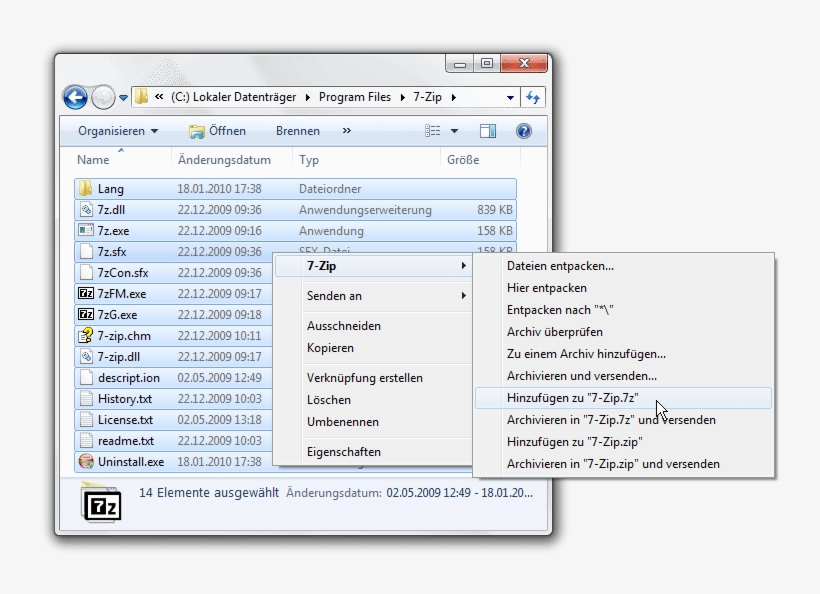Click the Lang folder icon
Viewport: 820px width, 594px height.
pyautogui.click(x=85, y=188)
